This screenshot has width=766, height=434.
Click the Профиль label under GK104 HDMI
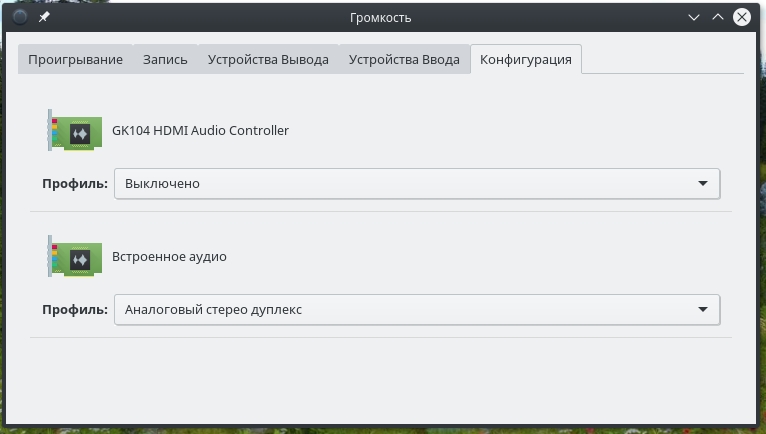click(x=75, y=184)
